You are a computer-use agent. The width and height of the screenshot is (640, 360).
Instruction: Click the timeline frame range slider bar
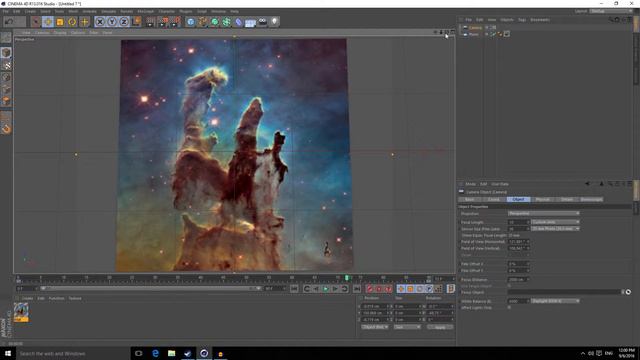[150, 289]
